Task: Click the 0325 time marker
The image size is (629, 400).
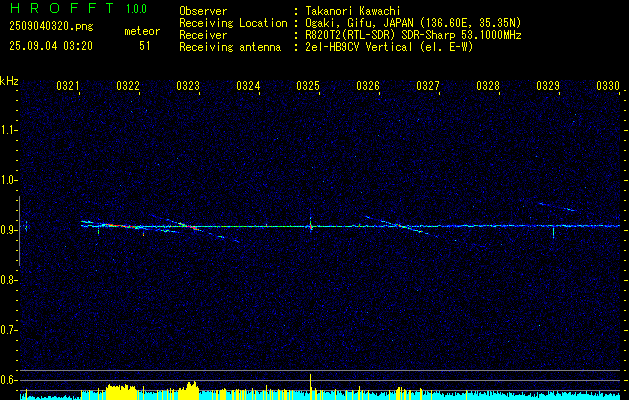Action: point(308,86)
